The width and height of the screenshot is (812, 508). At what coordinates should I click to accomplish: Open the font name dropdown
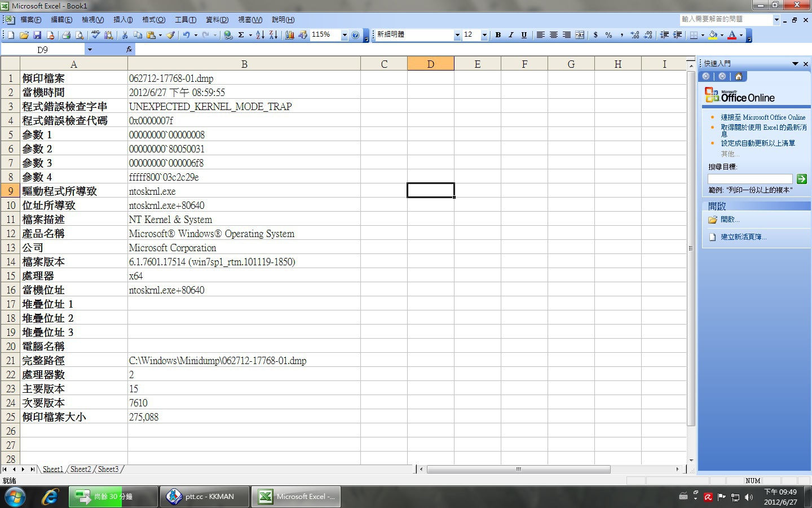457,35
